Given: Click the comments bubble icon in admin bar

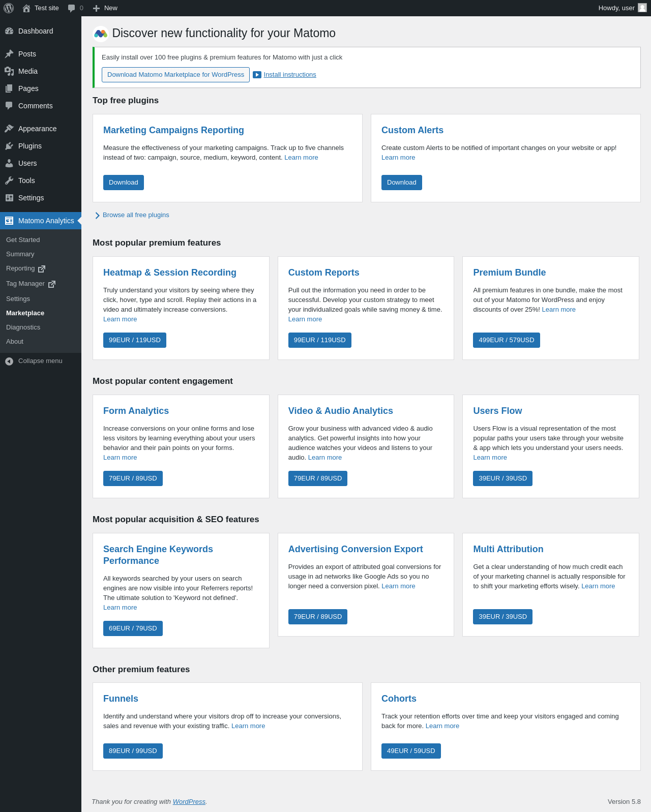Looking at the screenshot, I should [72, 8].
